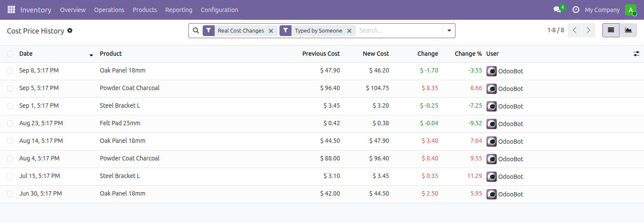Click the funnel icon of Typed by Someone
The width and height of the screenshot is (644, 223).
[x=286, y=30]
